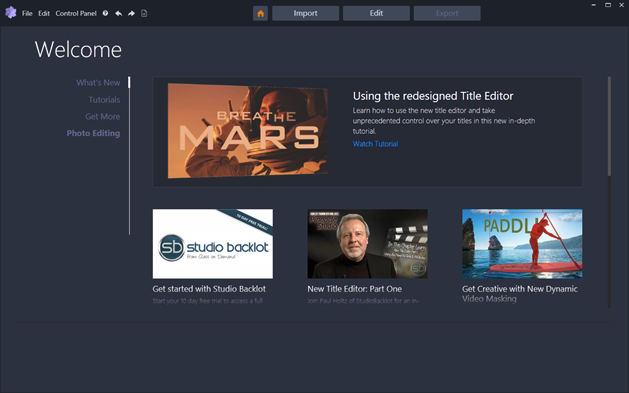
Task: Open the Breathe Mars tutorial image
Action: point(248,131)
